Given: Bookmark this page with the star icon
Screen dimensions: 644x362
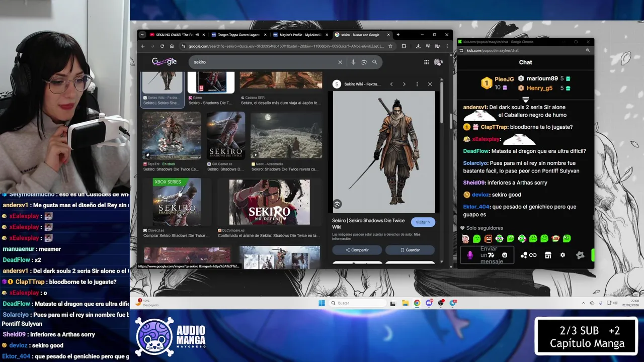Looking at the screenshot, I should tap(390, 46).
